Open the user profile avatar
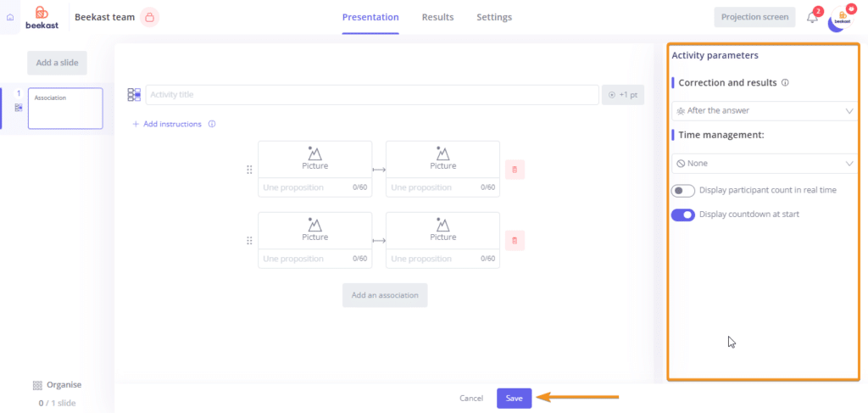The height and width of the screenshot is (413, 868). point(842,19)
